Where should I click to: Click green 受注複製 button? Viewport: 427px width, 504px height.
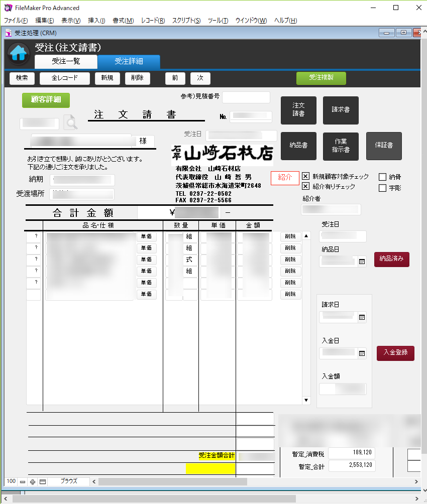(321, 78)
